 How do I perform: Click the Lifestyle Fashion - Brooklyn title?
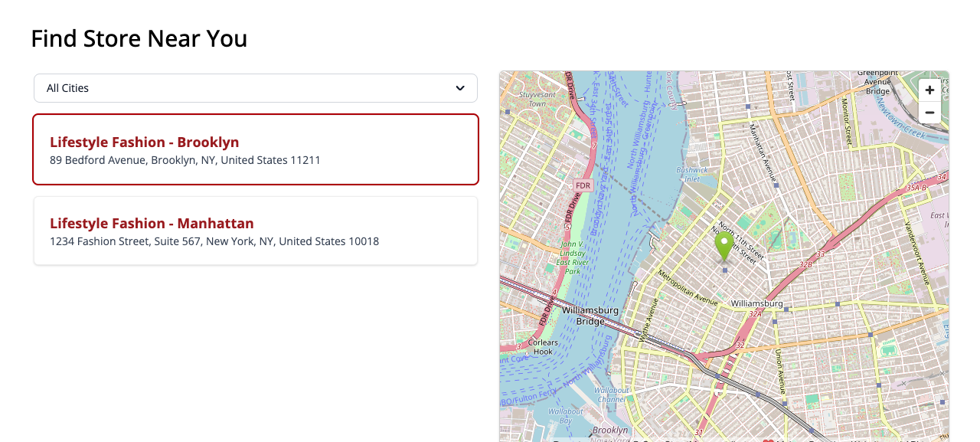[145, 142]
